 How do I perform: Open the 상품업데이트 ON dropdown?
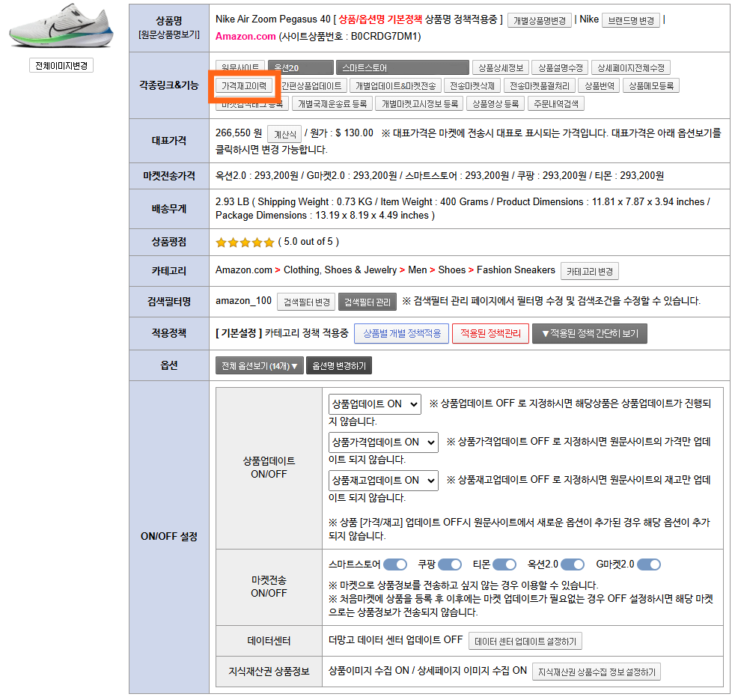[375, 404]
